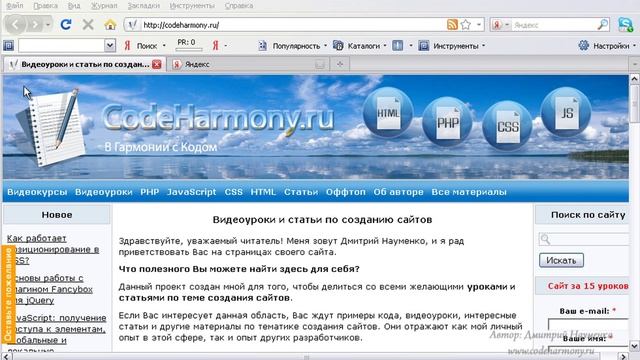Image resolution: width=640 pixels, height=360 pixels.
Task: Click the HTML sphere icon in the banner
Action: coord(388,113)
